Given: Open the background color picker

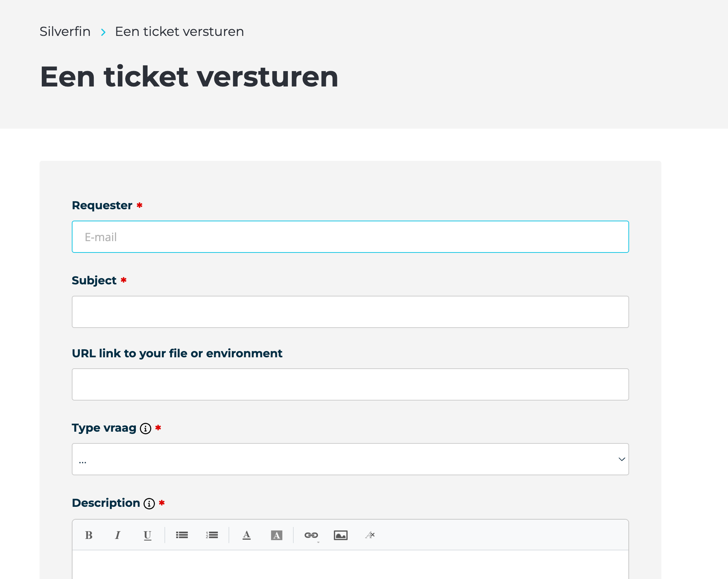Looking at the screenshot, I should pyautogui.click(x=276, y=535).
